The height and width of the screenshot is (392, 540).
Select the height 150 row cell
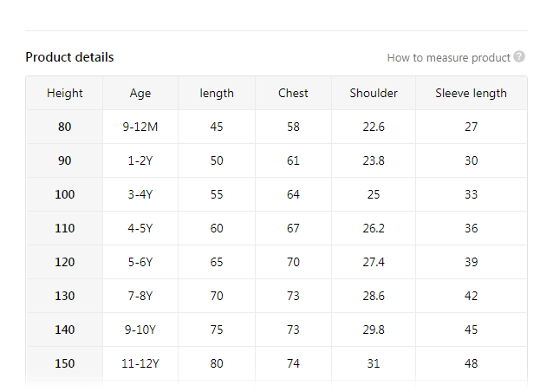65,363
